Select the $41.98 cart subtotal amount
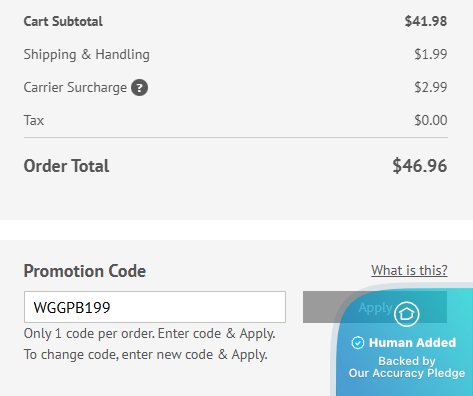 [x=426, y=21]
